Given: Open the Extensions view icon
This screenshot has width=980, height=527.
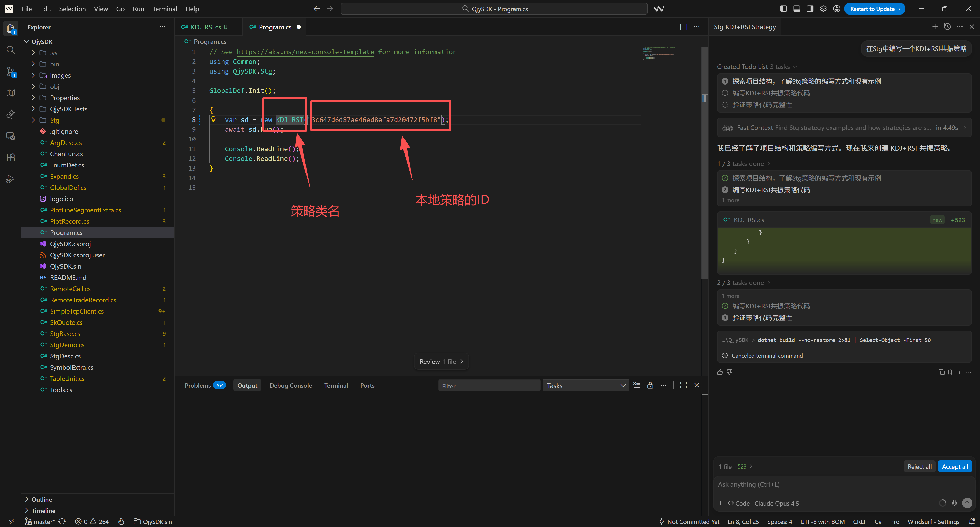Looking at the screenshot, I should pos(11,158).
